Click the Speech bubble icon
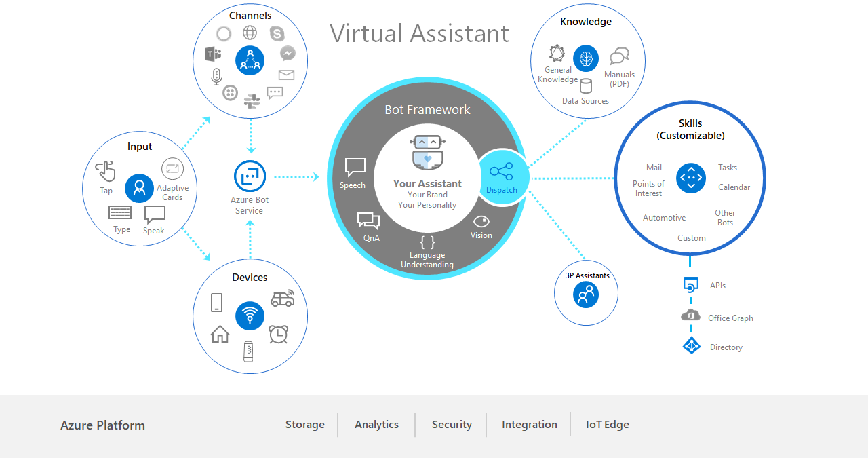 pyautogui.click(x=355, y=167)
